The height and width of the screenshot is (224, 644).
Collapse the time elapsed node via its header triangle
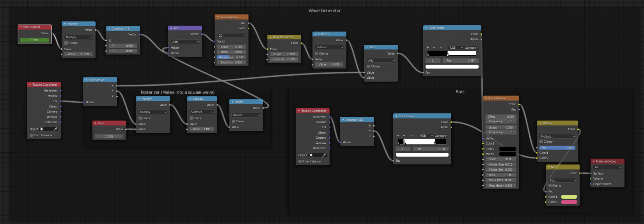pos(21,27)
